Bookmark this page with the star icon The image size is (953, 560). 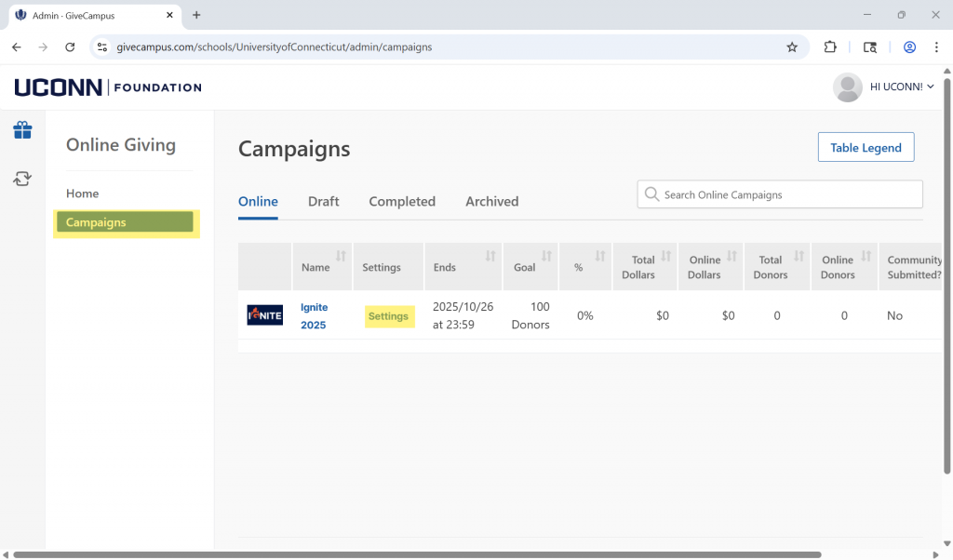[792, 47]
